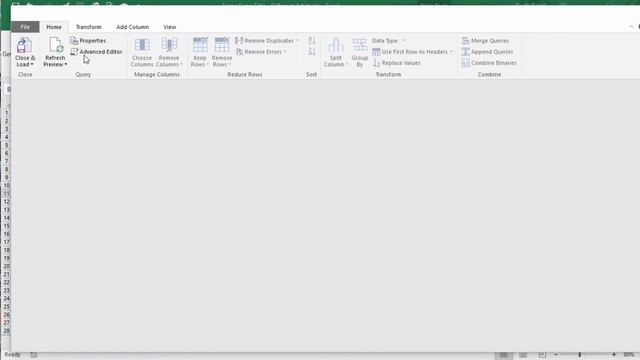Expand the Remove Columns dropdown arrow
This screenshot has width=640, height=360.
(x=181, y=64)
